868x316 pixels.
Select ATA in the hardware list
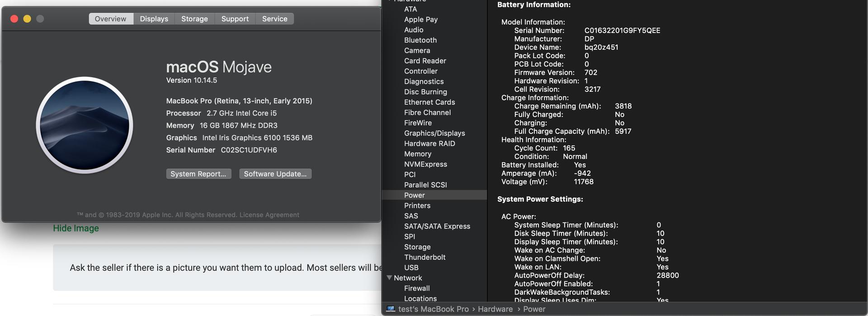(x=410, y=9)
